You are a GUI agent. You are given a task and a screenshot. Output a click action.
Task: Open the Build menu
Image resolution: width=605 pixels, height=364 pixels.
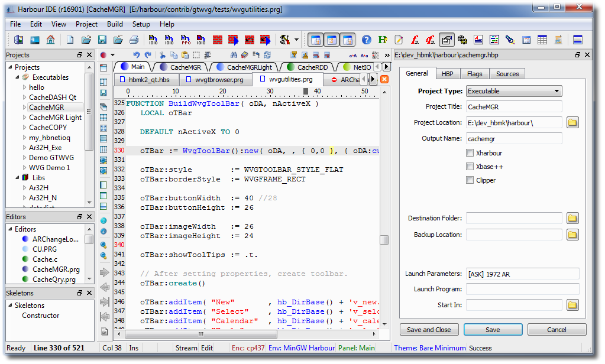coord(115,24)
